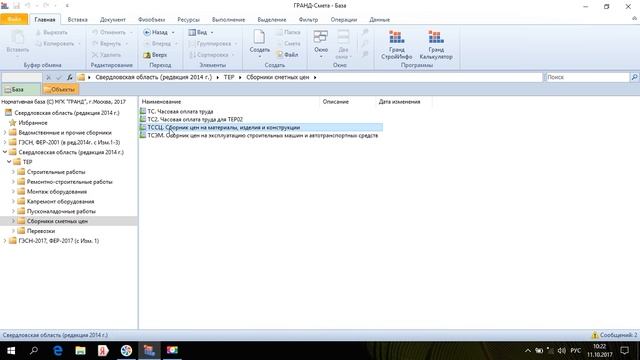The height and width of the screenshot is (360, 640).
Task: Launch Гранд СтройИнфо program
Action: [396, 45]
